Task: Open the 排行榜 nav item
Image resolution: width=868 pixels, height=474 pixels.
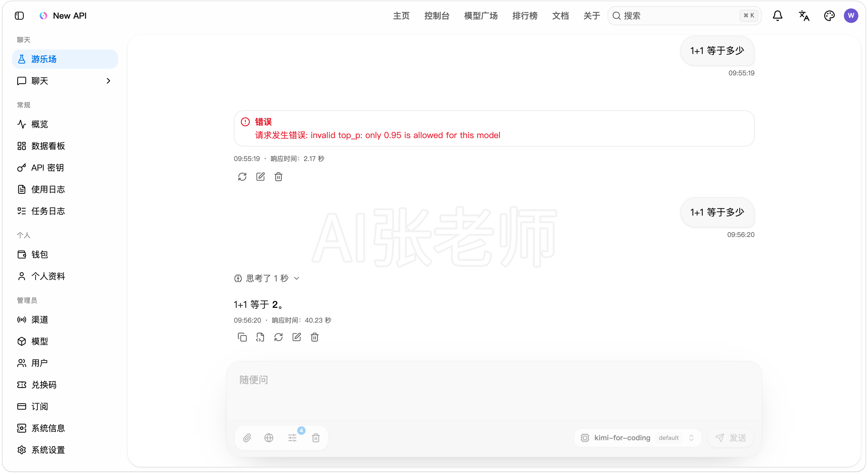Action: coord(525,16)
